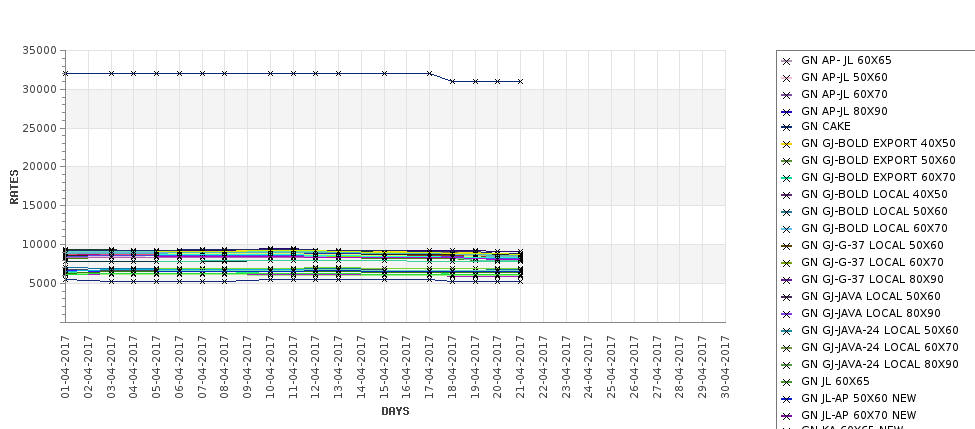
Task: Click top line data point at 01-04-2017
Action: [65, 73]
